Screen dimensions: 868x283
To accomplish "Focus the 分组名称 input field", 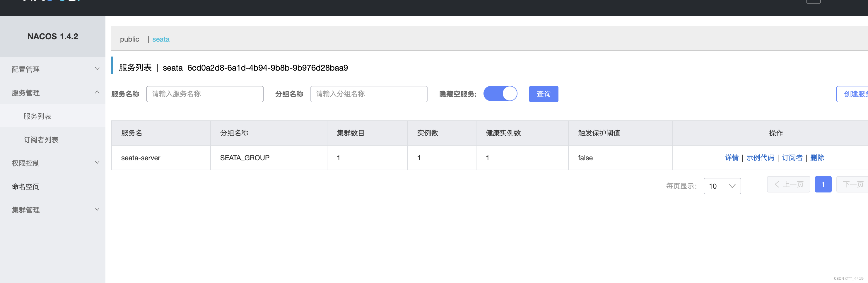I will pyautogui.click(x=369, y=94).
